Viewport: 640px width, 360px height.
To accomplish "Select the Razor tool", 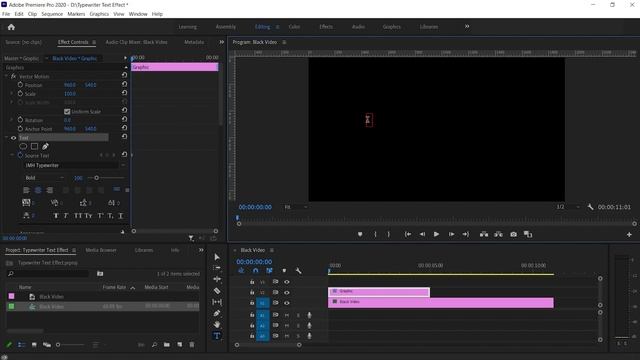I will coord(217,291).
